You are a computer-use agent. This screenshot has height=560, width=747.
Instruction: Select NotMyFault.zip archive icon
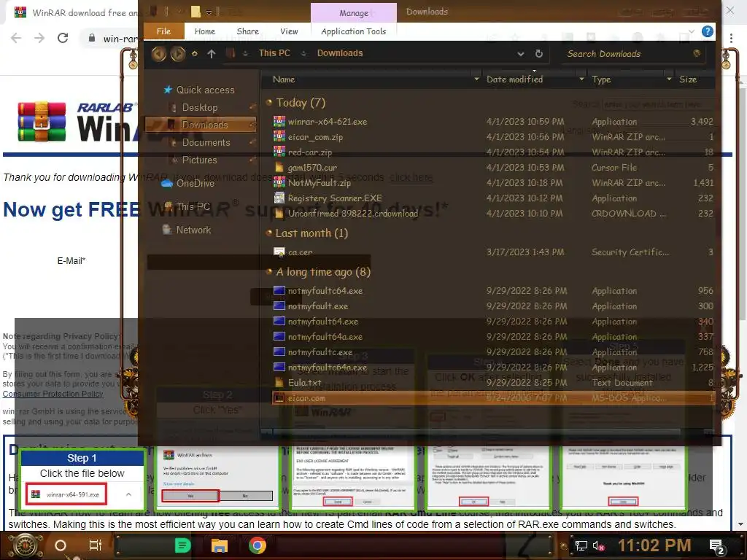(x=279, y=182)
